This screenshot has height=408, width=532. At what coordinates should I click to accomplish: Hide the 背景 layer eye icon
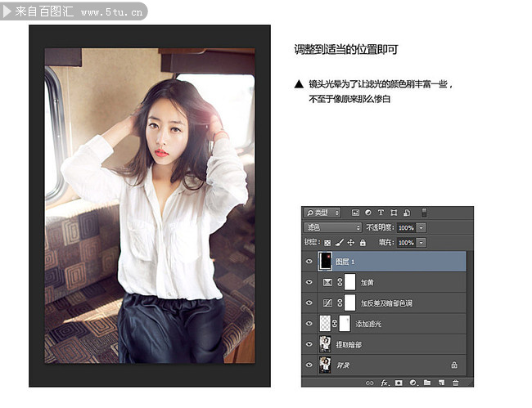(309, 365)
